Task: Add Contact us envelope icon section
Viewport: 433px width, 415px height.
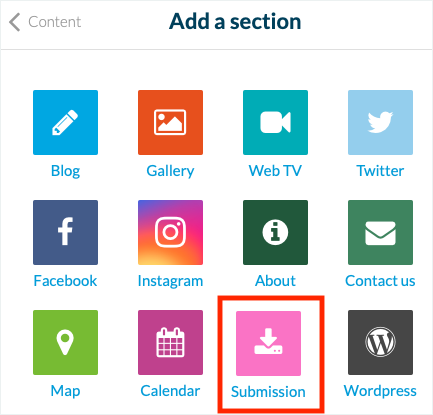Action: click(x=380, y=232)
